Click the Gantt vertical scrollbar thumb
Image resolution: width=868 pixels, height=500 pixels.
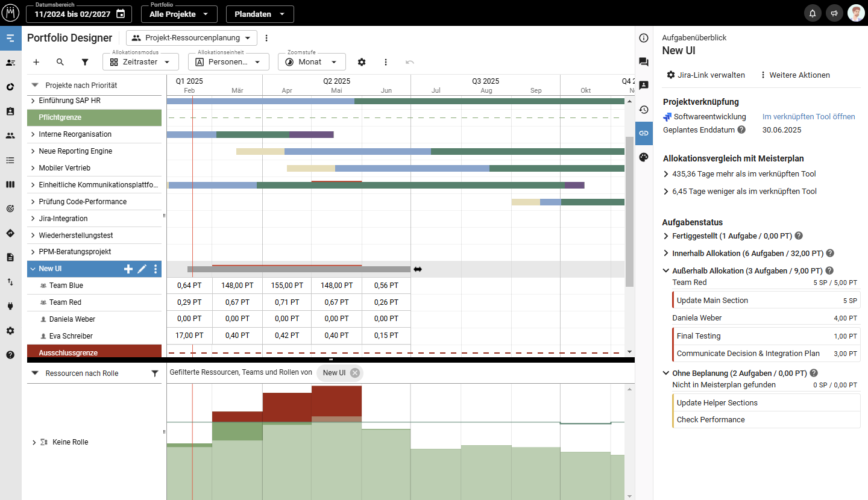coord(629,211)
